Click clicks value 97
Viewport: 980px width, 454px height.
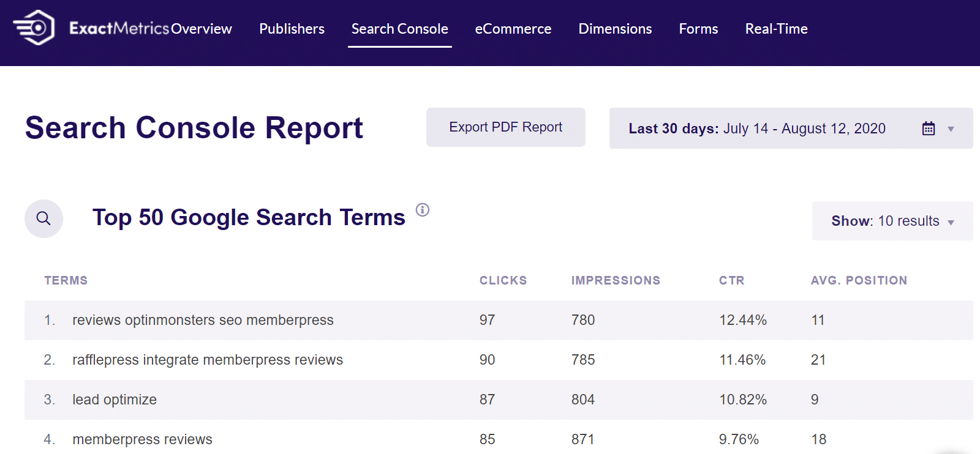pyautogui.click(x=487, y=320)
